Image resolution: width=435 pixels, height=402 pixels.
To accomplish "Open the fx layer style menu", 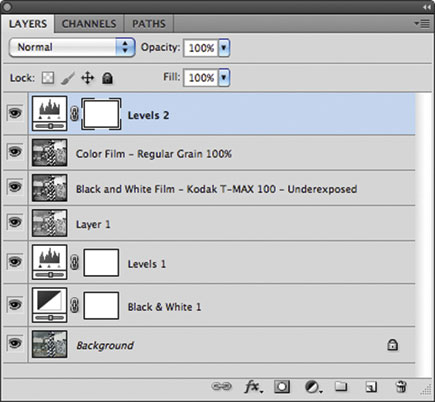I will tap(253, 387).
